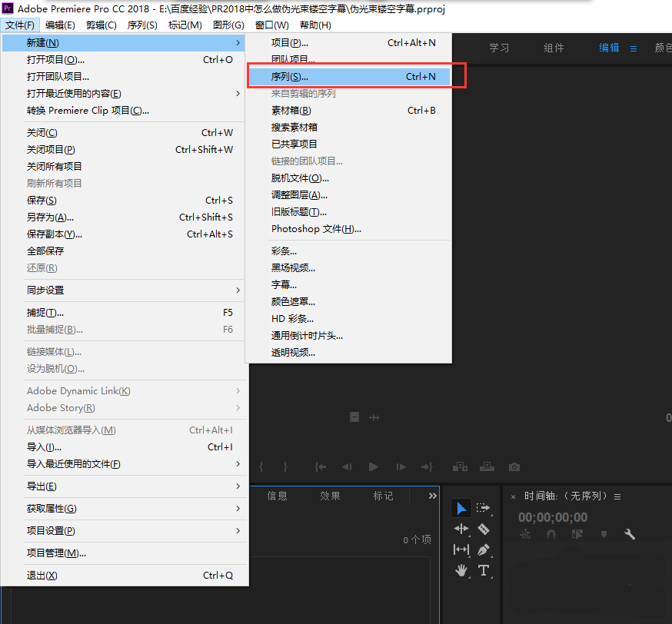Screen dimensions: 672x624
Task: Switch to the 效果 panel tab
Action: tap(330, 496)
